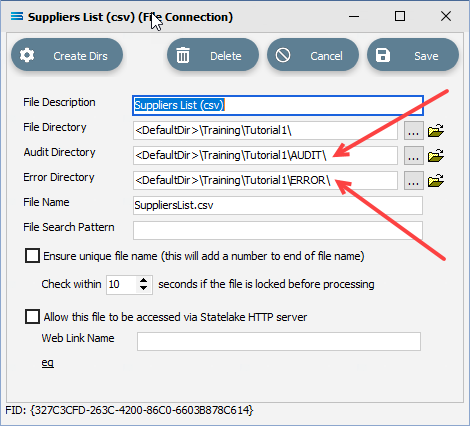Click the eg link below Web Link Name

(48, 363)
